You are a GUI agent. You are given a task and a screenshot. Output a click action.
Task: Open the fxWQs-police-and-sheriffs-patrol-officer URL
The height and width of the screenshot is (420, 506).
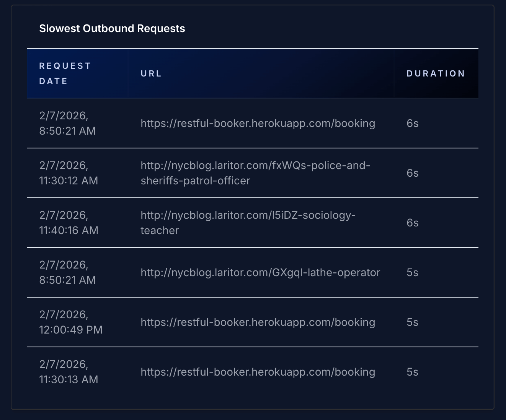click(255, 173)
